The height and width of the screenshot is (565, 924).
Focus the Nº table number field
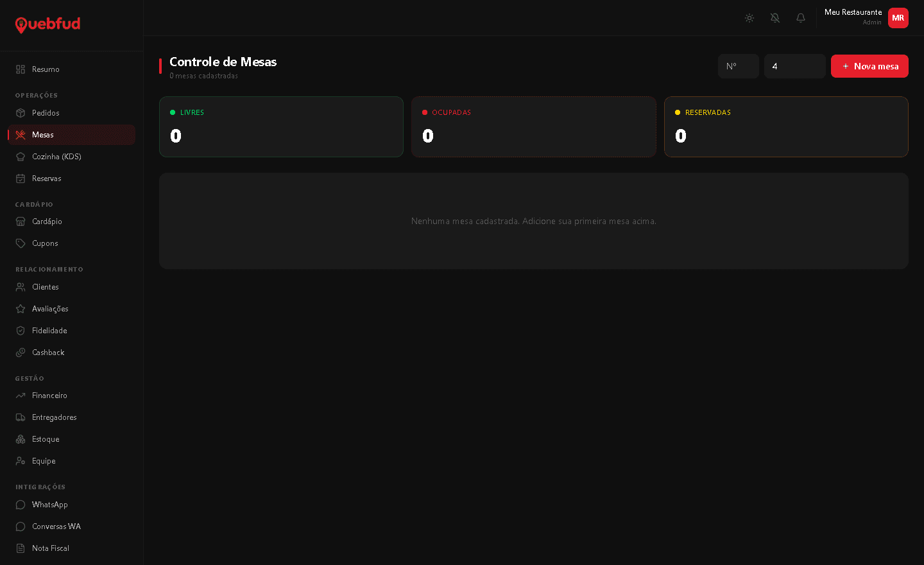coord(739,66)
